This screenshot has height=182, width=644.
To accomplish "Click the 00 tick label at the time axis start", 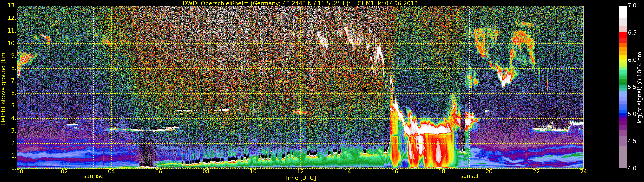I will coord(20,171).
